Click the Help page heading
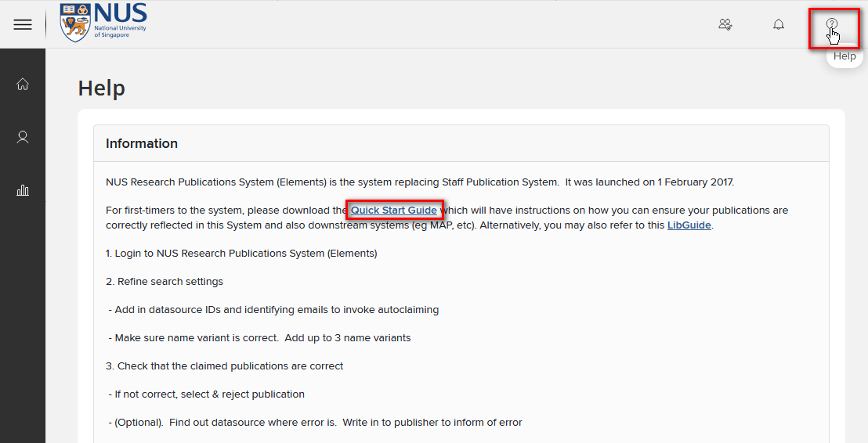This screenshot has height=443, width=868. (102, 88)
